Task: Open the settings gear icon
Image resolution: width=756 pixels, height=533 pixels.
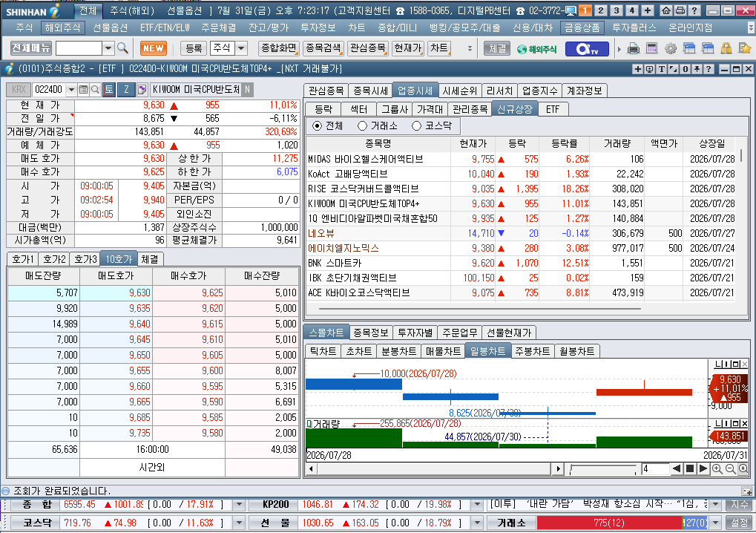Action: click(670, 48)
